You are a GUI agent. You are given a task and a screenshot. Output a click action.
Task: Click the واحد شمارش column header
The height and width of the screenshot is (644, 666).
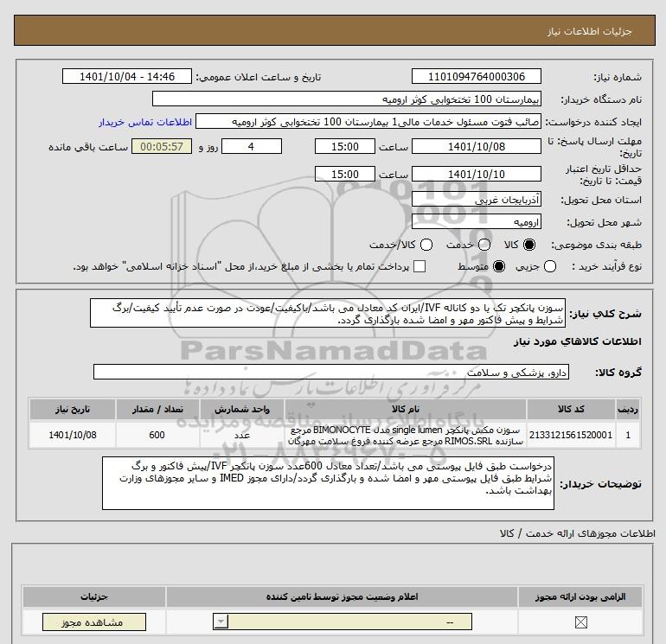pyautogui.click(x=241, y=409)
